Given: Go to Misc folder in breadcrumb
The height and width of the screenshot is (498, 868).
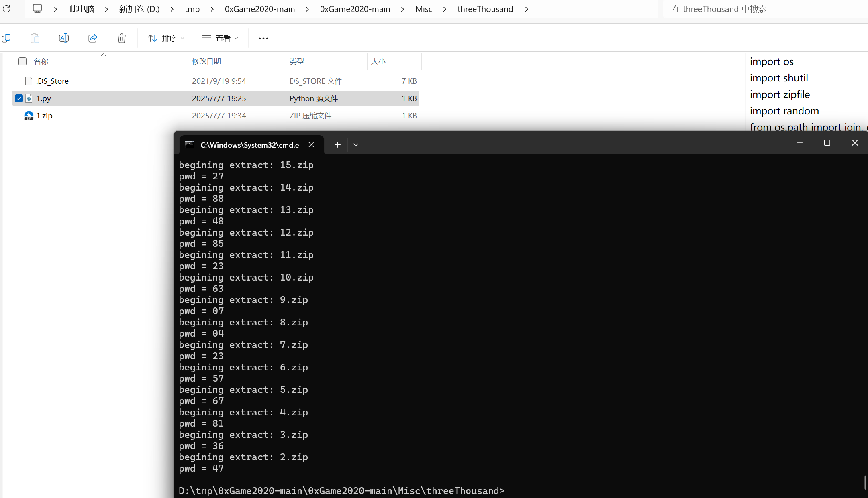Looking at the screenshot, I should 424,9.
